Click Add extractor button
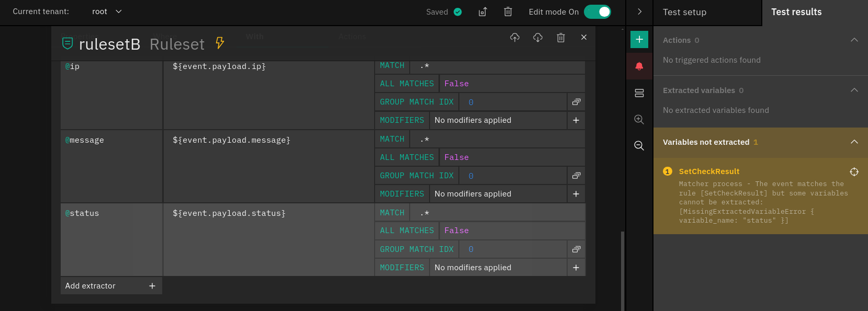Screen dimensions: 868x311 pos(111,286)
